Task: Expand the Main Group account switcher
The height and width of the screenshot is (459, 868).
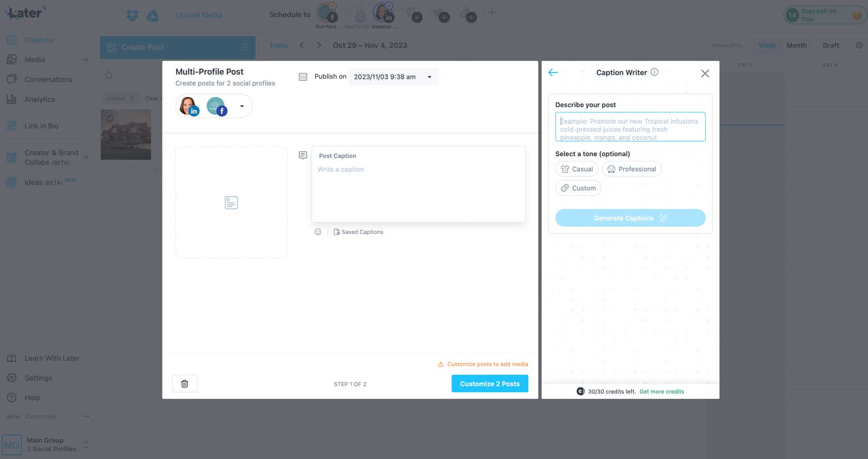Action: coord(86,445)
